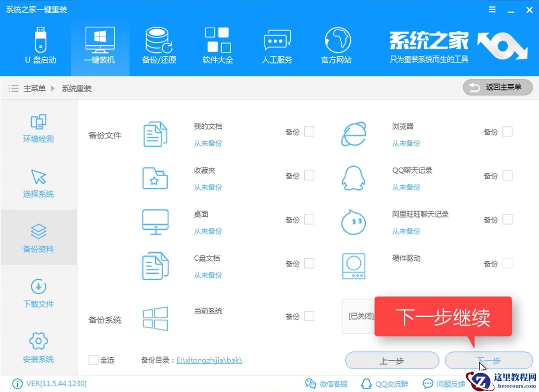The image size is (539, 392).
Task: Click the 下一步 button to continue
Action: 488,360
